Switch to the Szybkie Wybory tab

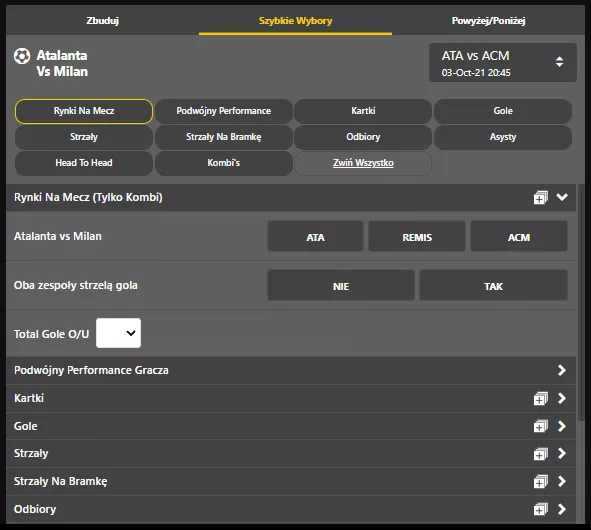296,20
